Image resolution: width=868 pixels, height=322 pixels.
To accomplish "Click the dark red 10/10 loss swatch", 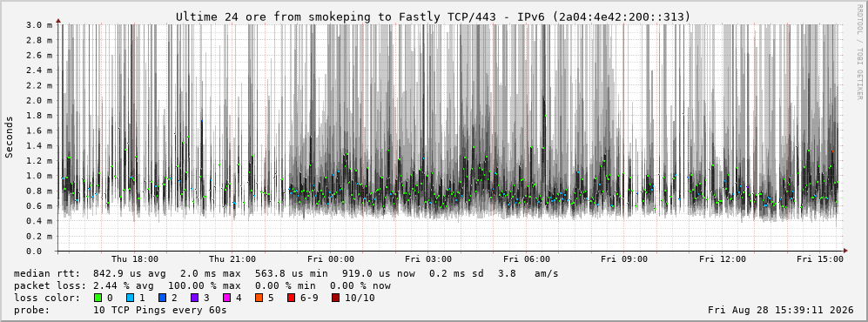I will [335, 299].
